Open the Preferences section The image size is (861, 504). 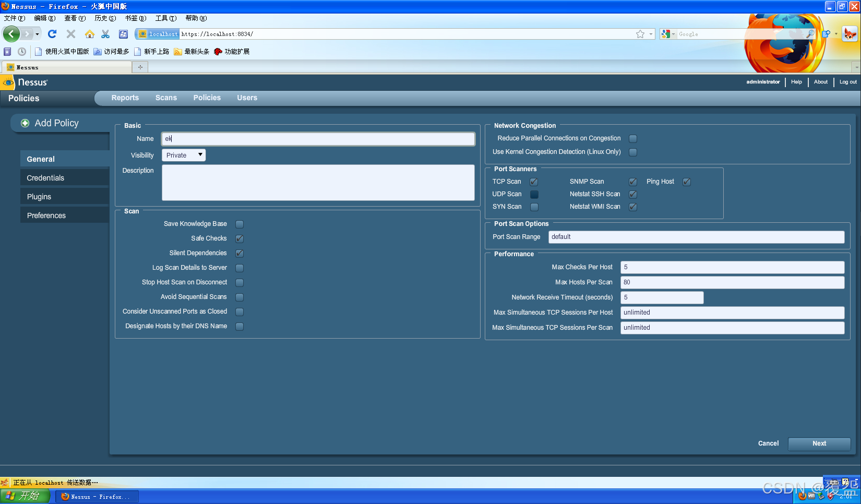click(65, 215)
